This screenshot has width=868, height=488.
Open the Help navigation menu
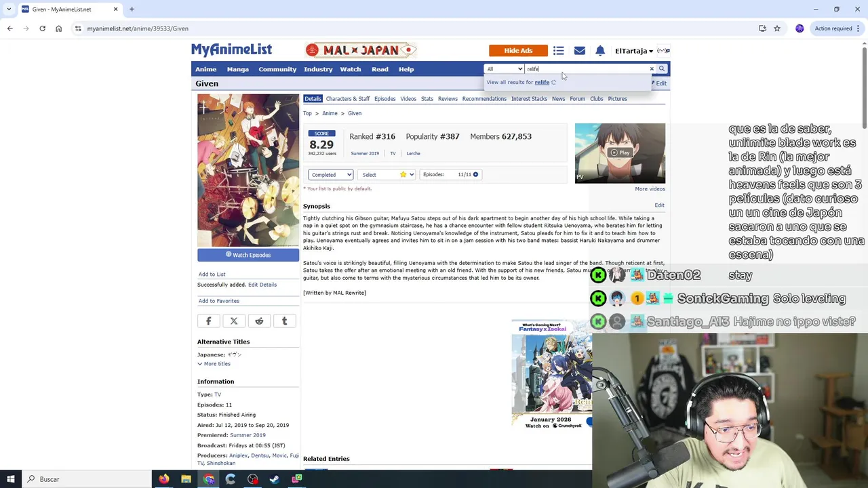[x=406, y=69]
